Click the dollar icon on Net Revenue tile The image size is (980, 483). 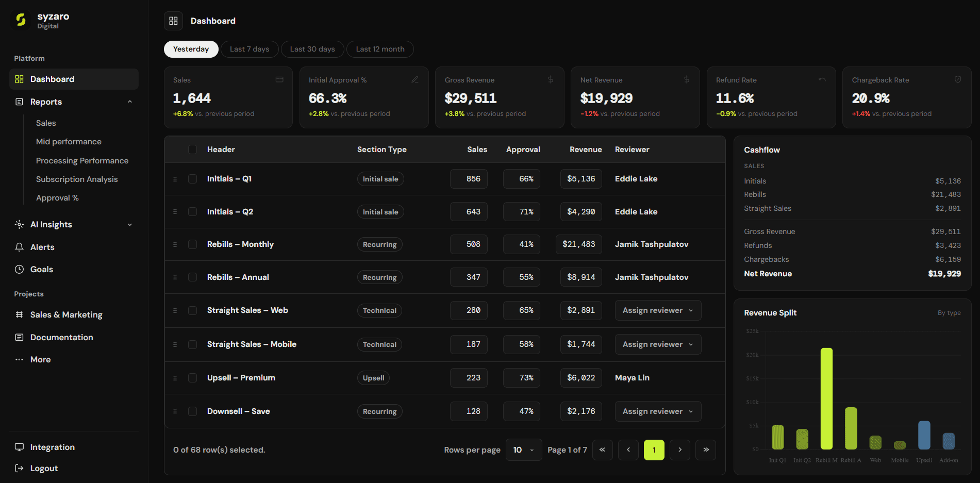pyautogui.click(x=687, y=79)
